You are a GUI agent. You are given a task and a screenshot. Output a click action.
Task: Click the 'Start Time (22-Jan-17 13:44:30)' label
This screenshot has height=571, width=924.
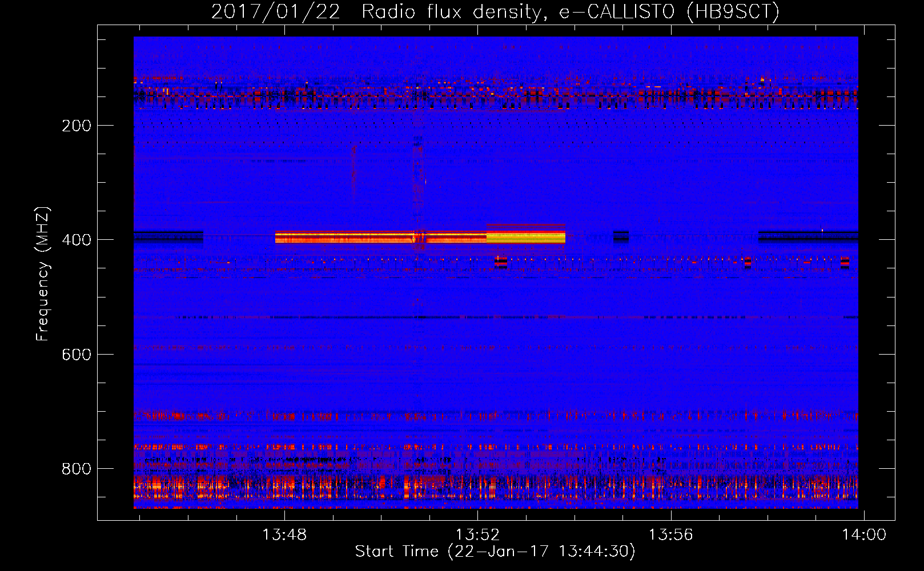(495, 552)
